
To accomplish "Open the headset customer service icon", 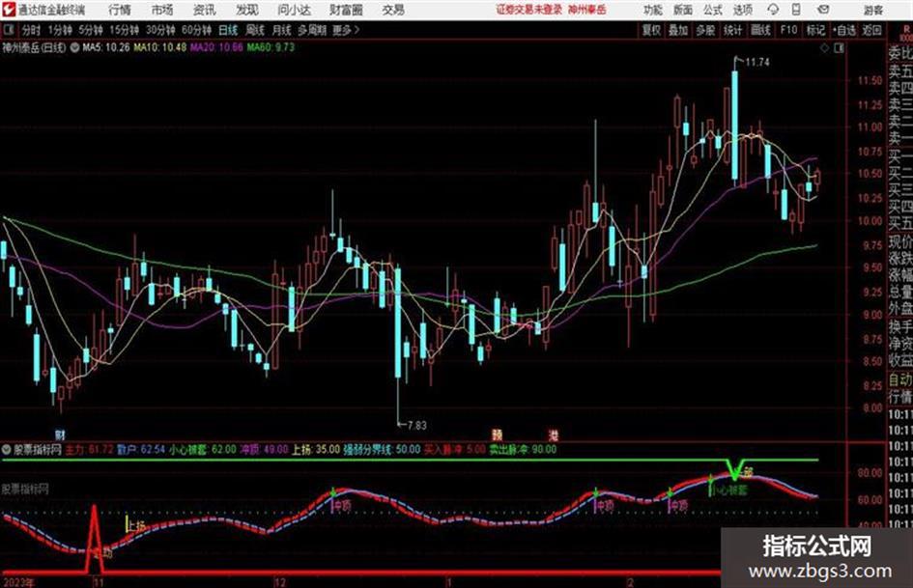I will (x=773, y=10).
